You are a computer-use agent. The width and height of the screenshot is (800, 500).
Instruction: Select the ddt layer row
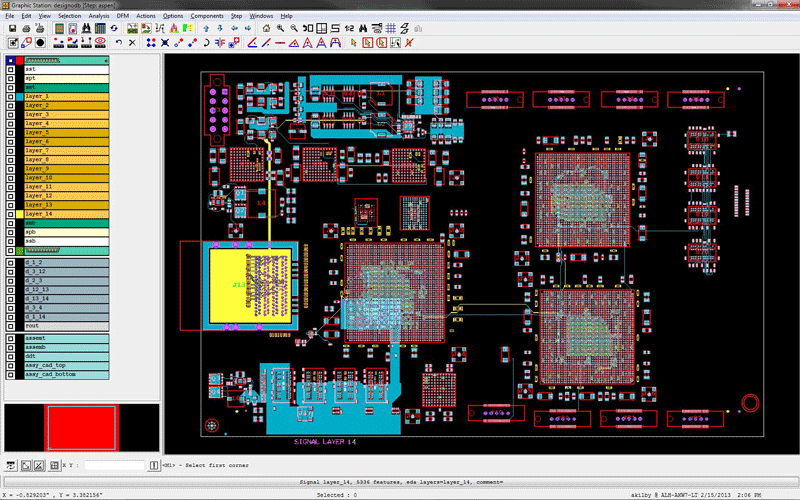click(x=66, y=357)
